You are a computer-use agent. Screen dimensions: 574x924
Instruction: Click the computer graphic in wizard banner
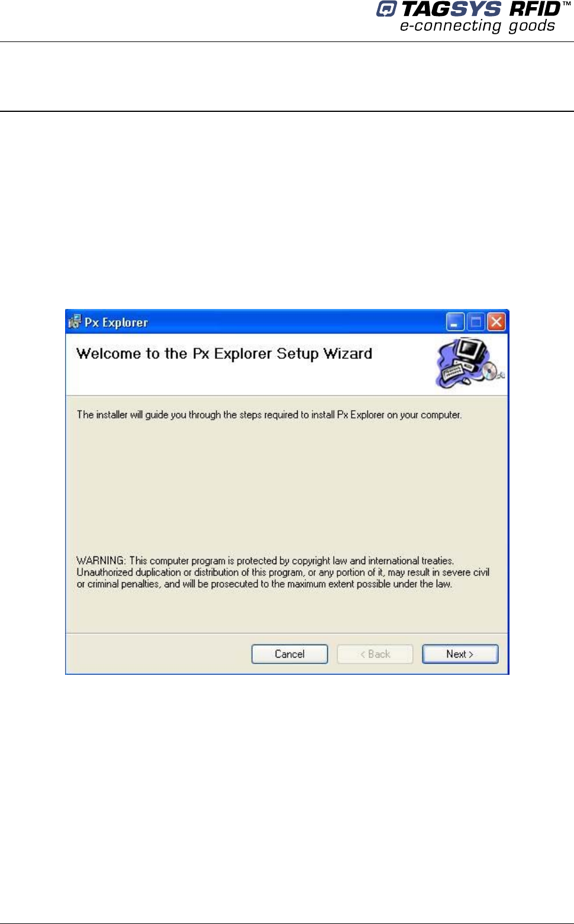point(470,363)
